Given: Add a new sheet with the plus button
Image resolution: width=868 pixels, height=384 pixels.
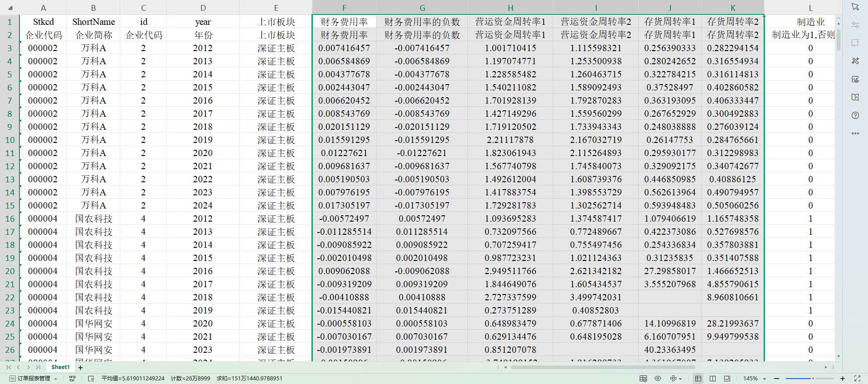Looking at the screenshot, I should (x=80, y=368).
